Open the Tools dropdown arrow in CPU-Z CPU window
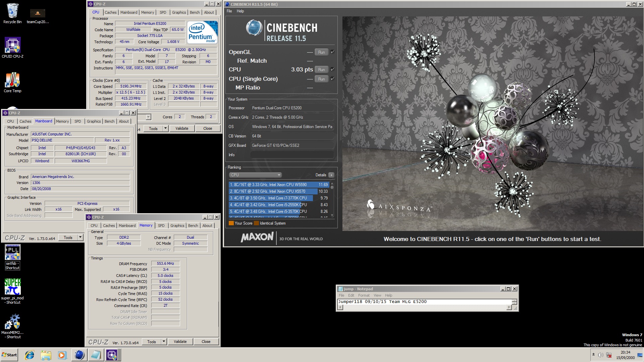This screenshot has height=362, width=644. coord(165,128)
